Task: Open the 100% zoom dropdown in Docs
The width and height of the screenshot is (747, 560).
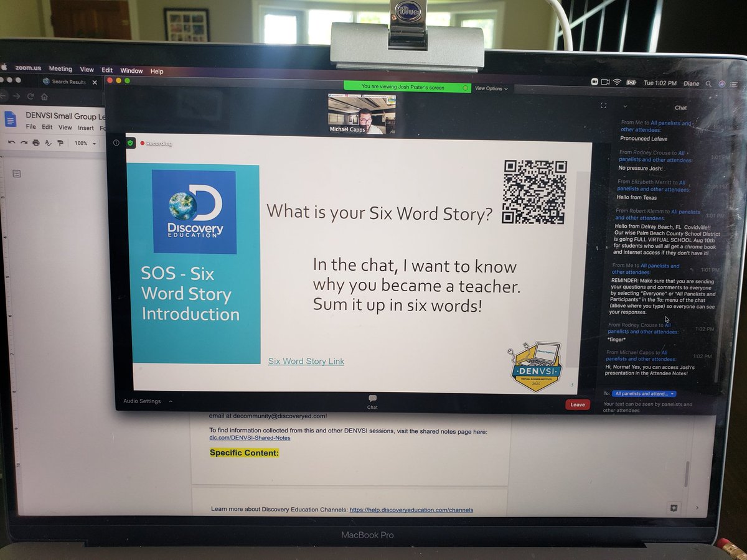Action: [x=85, y=143]
